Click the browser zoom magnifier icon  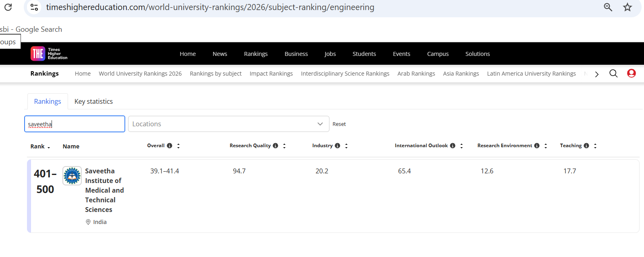(608, 7)
